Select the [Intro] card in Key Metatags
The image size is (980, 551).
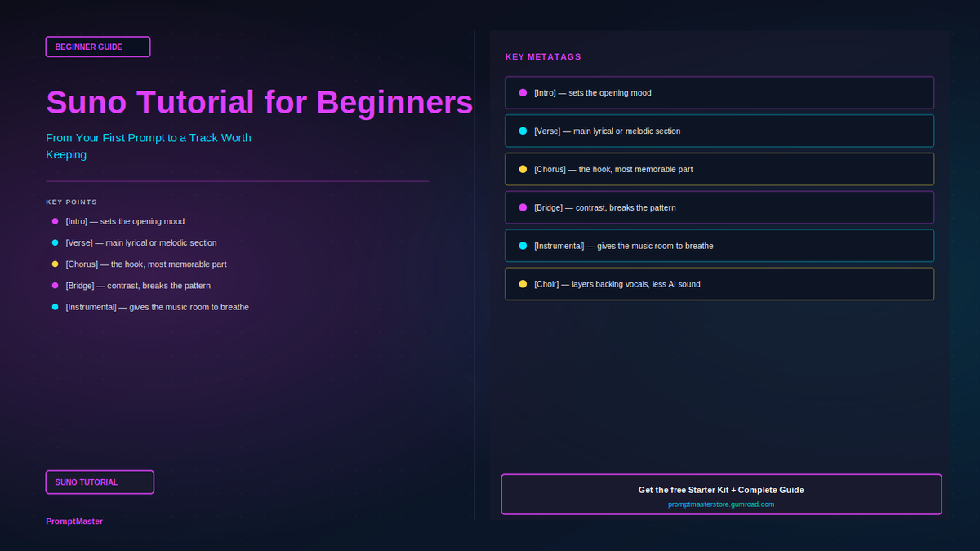pos(719,92)
